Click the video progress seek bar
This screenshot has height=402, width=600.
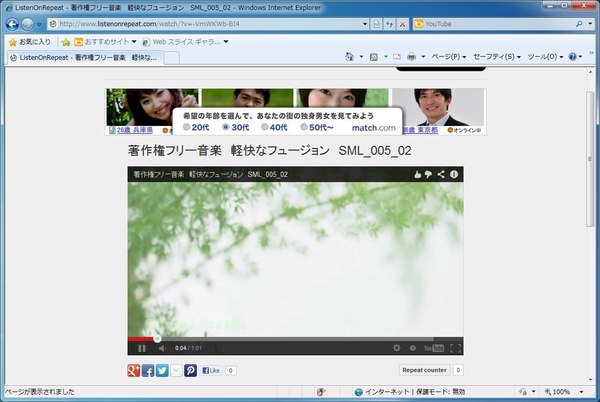click(300, 339)
